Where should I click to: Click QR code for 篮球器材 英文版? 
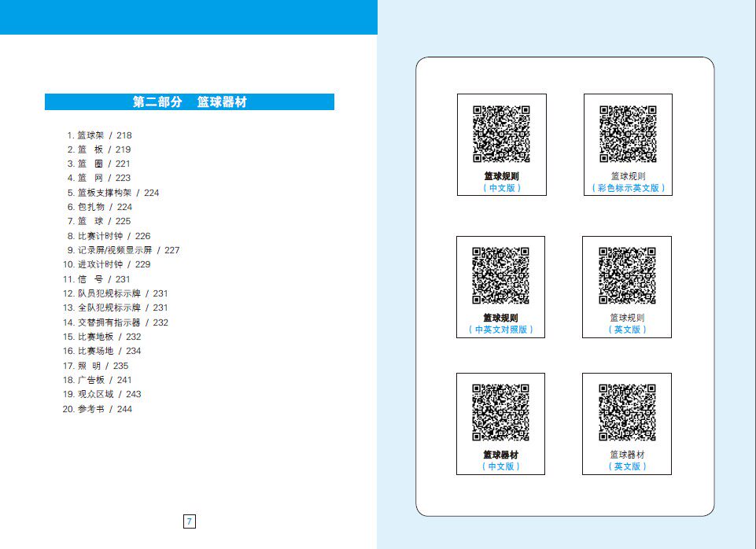click(x=627, y=413)
